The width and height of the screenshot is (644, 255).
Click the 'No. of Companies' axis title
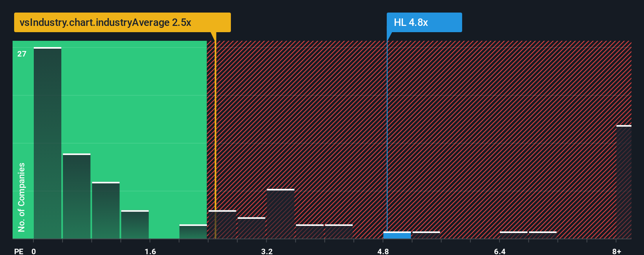point(22,197)
